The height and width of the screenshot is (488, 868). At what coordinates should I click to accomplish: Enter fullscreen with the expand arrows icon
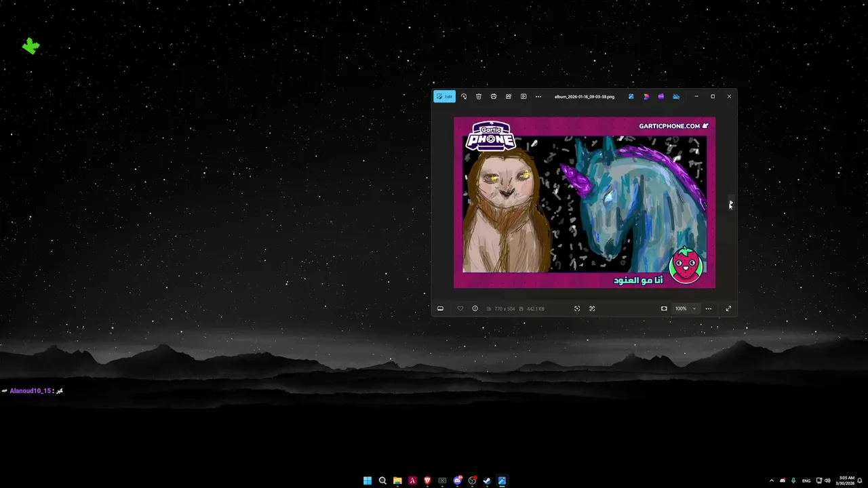point(728,308)
